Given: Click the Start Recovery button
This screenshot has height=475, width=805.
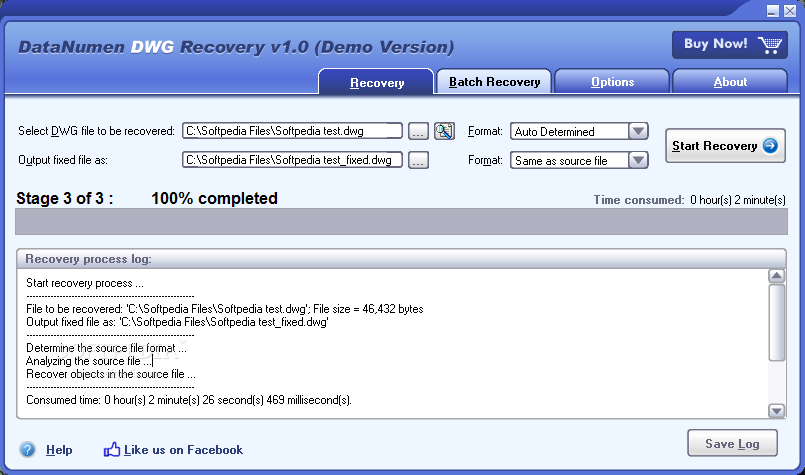Looking at the screenshot, I should point(725,146).
